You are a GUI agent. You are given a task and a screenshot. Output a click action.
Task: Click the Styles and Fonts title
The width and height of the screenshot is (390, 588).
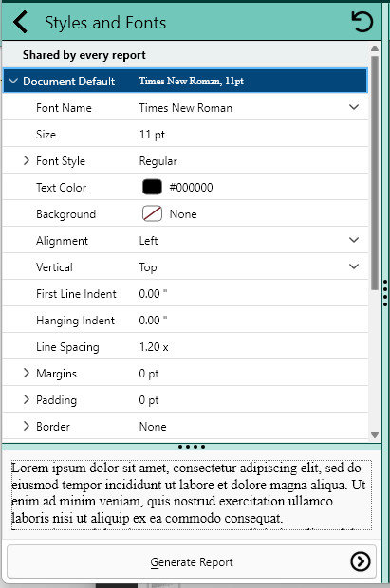pyautogui.click(x=105, y=23)
